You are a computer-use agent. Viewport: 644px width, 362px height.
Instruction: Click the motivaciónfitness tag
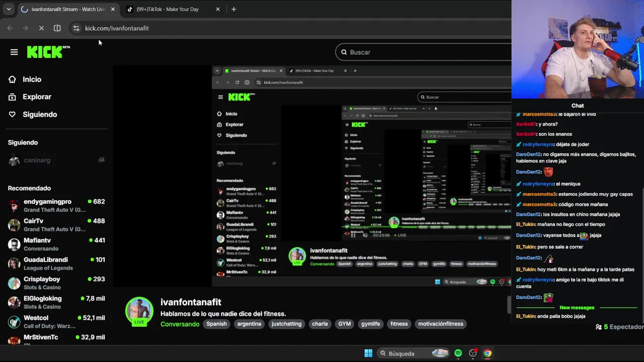click(x=440, y=324)
